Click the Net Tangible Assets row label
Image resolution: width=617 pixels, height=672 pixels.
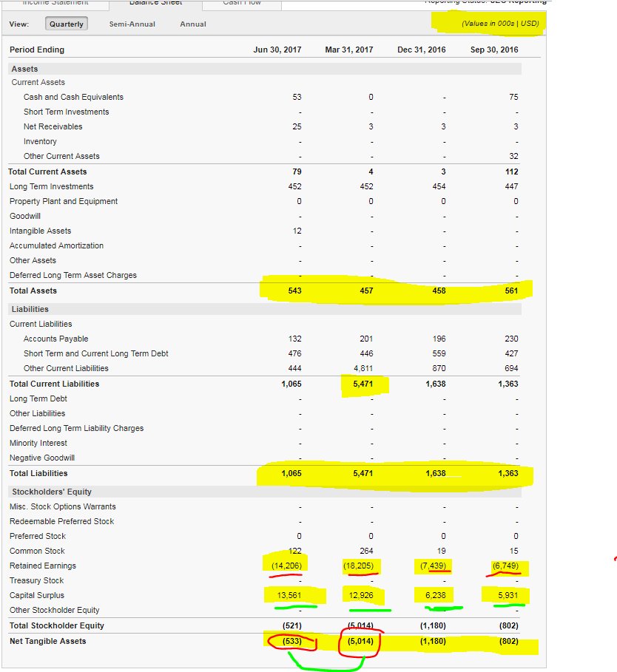[47, 641]
